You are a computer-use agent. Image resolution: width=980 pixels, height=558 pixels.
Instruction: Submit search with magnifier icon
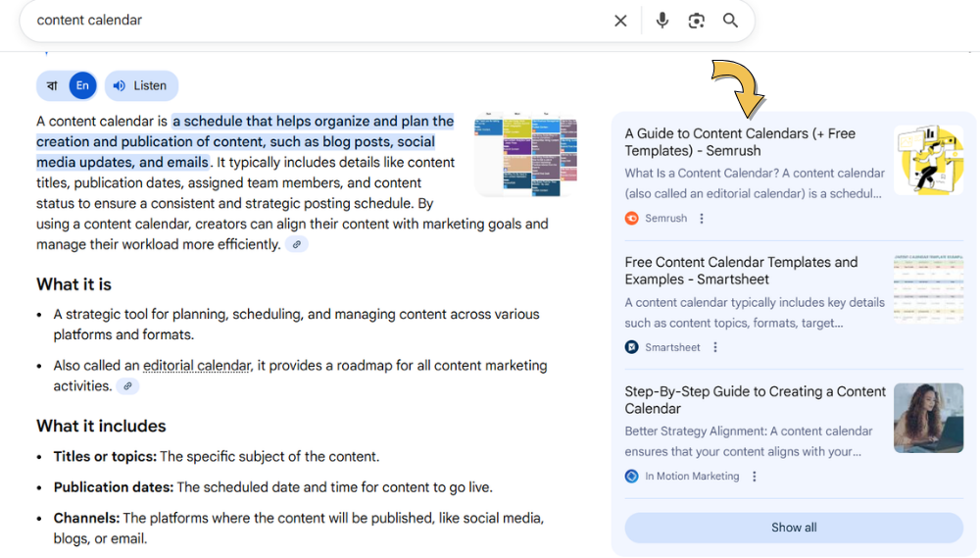(730, 21)
